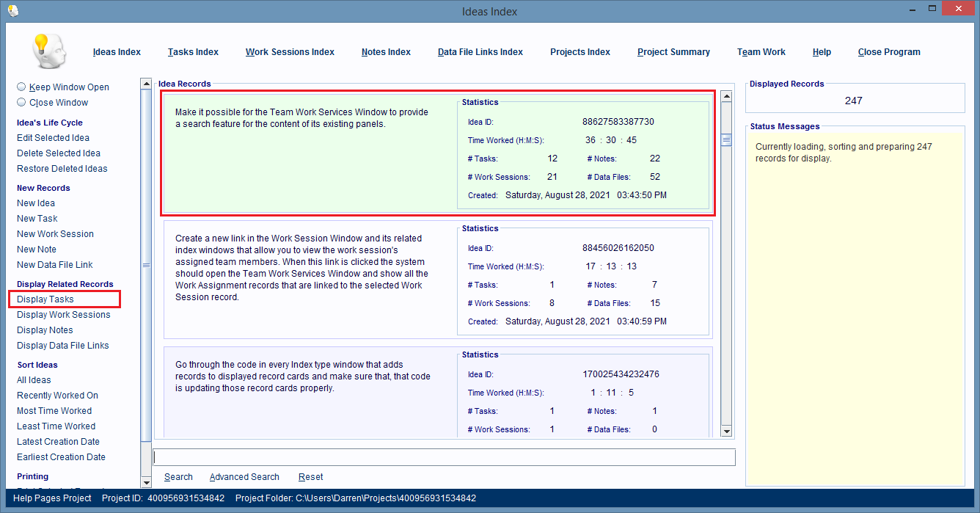This screenshot has width=980, height=513.
Task: Click the Reset button
Action: 310,477
